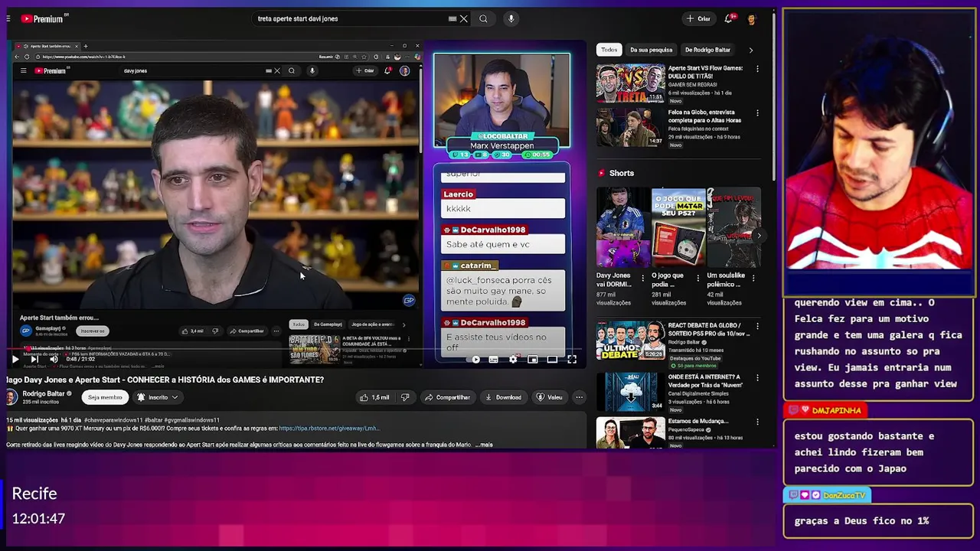Open more actions menu beside Valeu
The height and width of the screenshot is (551, 980).
579,397
